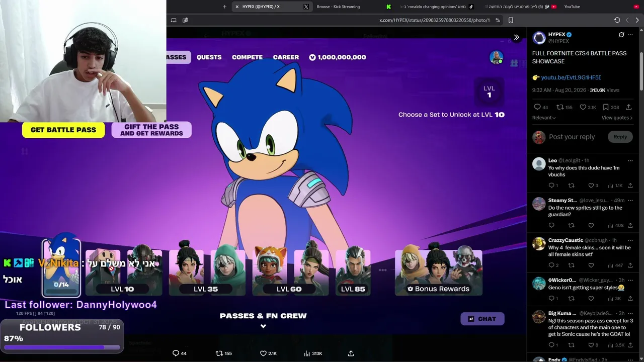Repost Big Kuma's season pass comment
The height and width of the screenshot is (362, 644).
571,345
